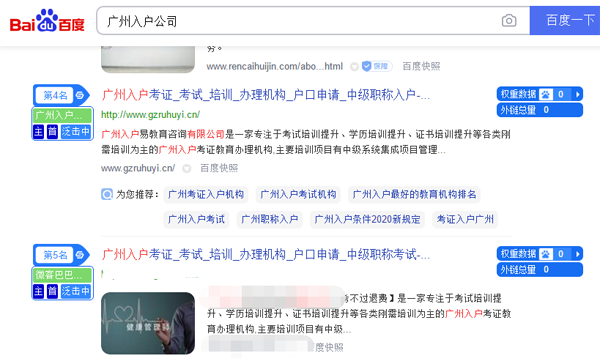Click the 主 tag under 广州入户... label
This screenshot has width=600, height=364.
click(x=38, y=131)
